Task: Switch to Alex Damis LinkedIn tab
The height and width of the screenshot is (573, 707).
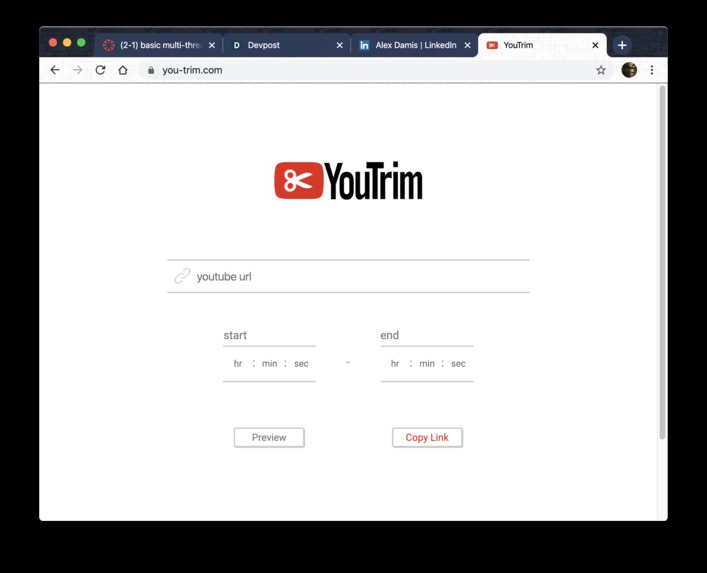Action: (414, 45)
